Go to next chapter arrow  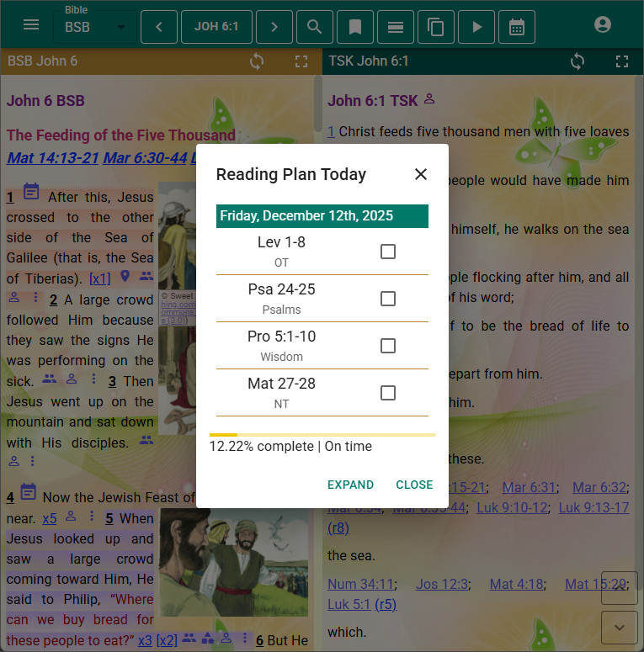274,27
